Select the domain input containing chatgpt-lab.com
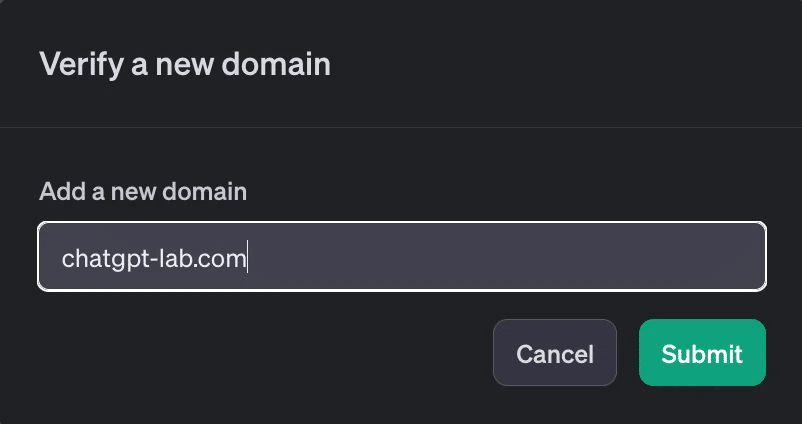 point(402,257)
